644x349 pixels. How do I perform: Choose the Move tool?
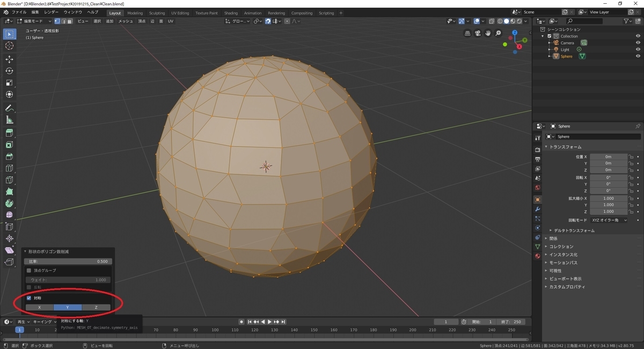point(9,59)
